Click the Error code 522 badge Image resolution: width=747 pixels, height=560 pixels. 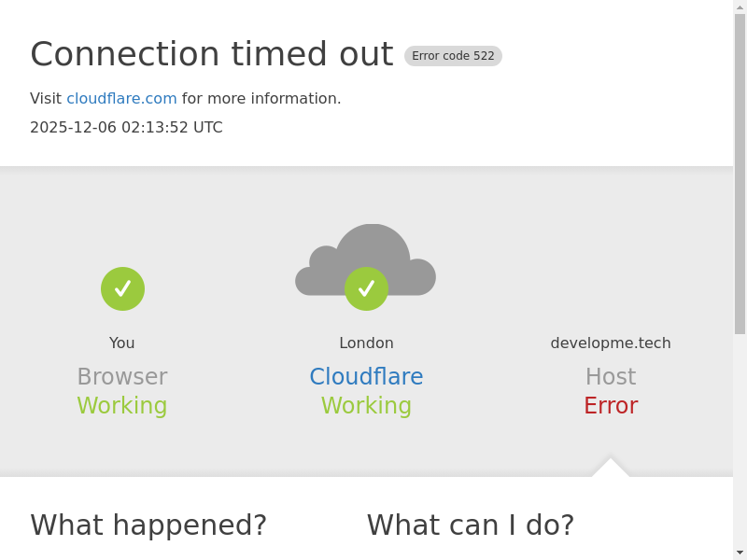[x=453, y=56]
